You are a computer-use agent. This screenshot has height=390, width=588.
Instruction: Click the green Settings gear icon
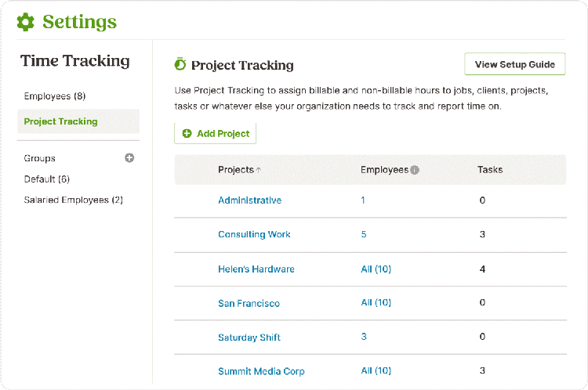[26, 22]
